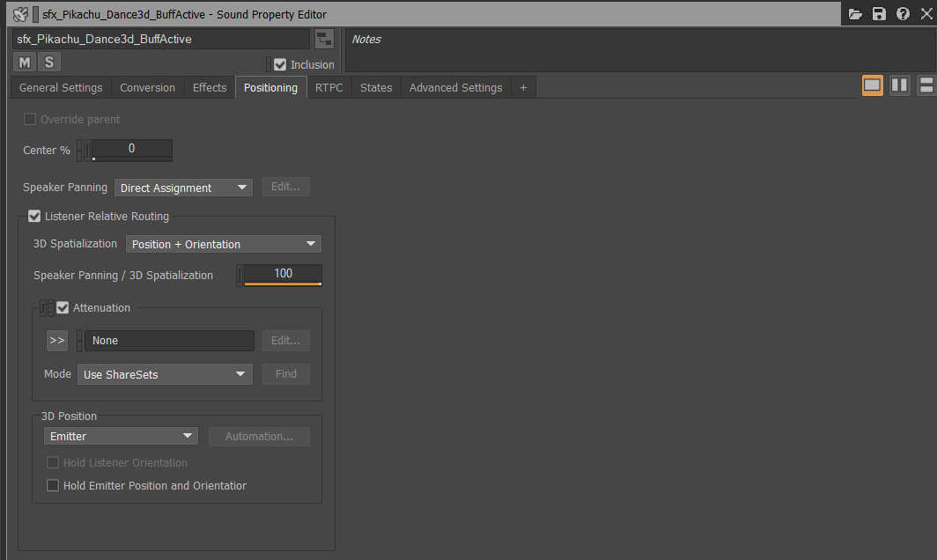Viewport: 937px width, 560px height.
Task: Select the side-by-side split layout icon
Action: click(x=899, y=85)
